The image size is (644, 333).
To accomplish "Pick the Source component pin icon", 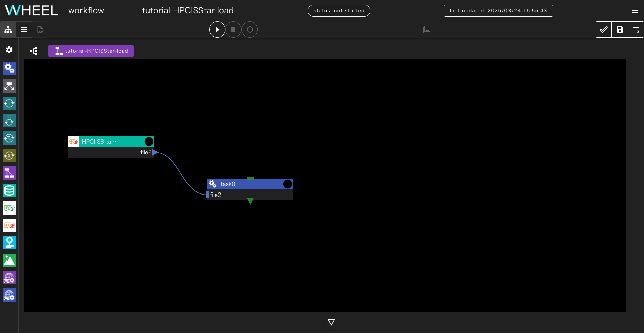I will pyautogui.click(x=9, y=243).
